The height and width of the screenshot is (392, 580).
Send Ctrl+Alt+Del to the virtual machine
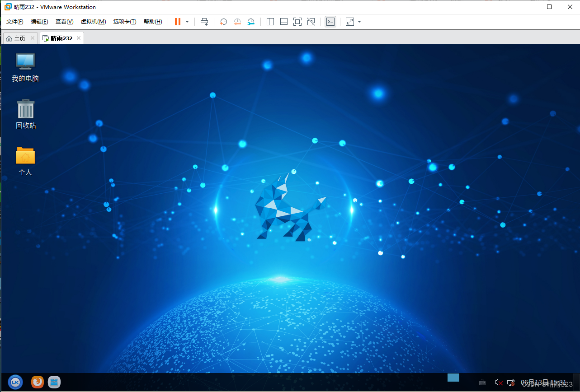[204, 22]
